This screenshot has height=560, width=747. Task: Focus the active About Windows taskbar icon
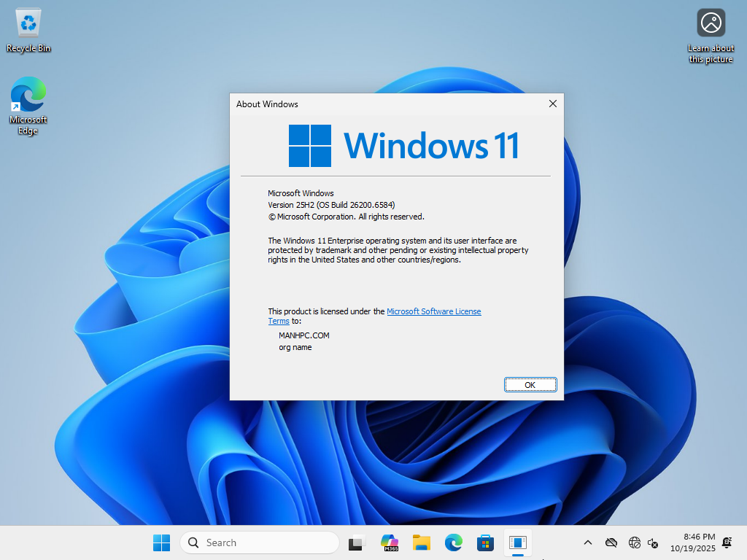[x=518, y=542]
